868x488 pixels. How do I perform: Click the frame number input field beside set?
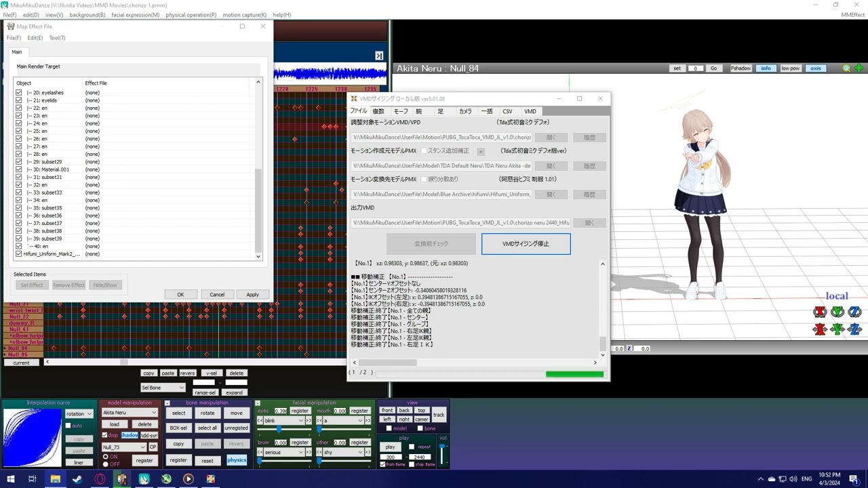(695, 68)
